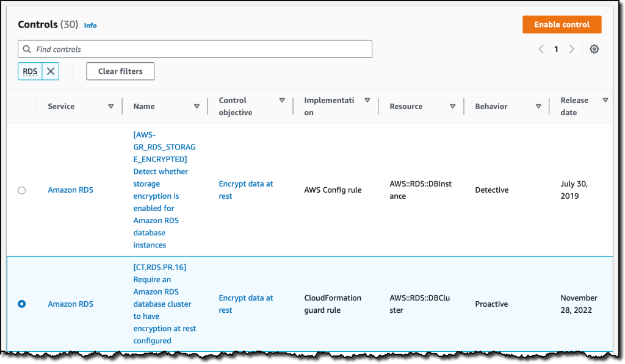Screen dimensions: 625x364
Task: Click the AWS::RDS::DBCluster resource cell
Action: click(x=419, y=304)
